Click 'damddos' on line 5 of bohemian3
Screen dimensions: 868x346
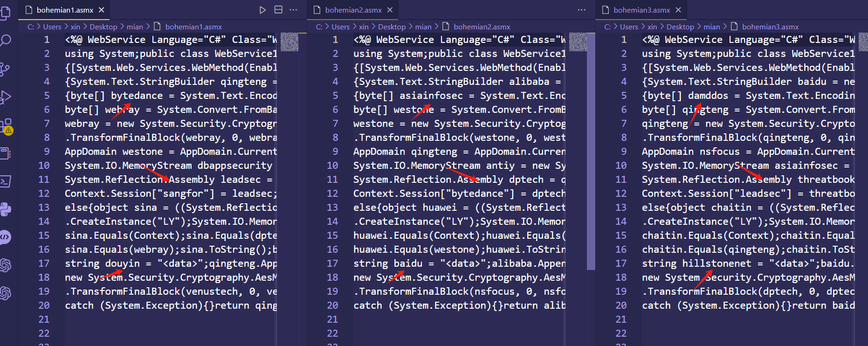tap(708, 96)
